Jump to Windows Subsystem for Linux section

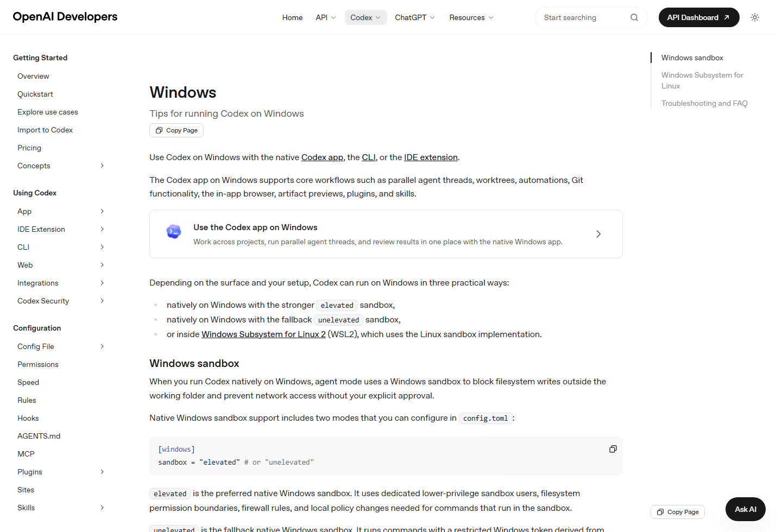coord(702,80)
